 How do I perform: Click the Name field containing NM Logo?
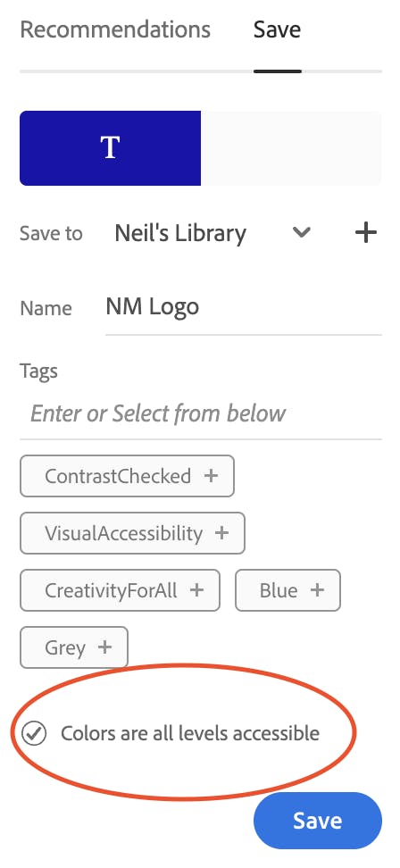pyautogui.click(x=244, y=308)
